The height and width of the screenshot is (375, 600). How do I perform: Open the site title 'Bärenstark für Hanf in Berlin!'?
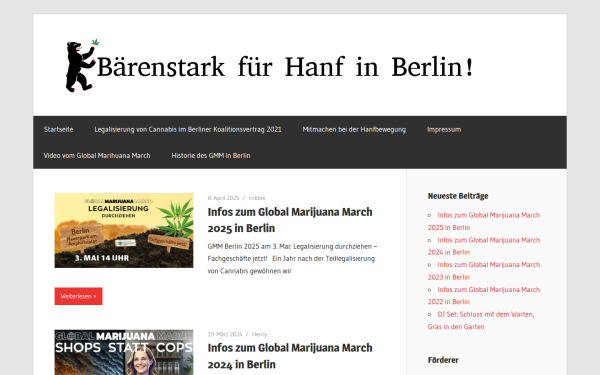pyautogui.click(x=285, y=67)
